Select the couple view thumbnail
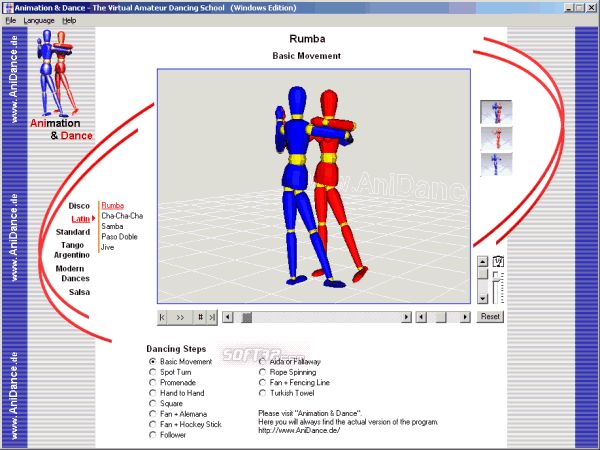Image resolution: width=600 pixels, height=450 pixels. coord(496,111)
